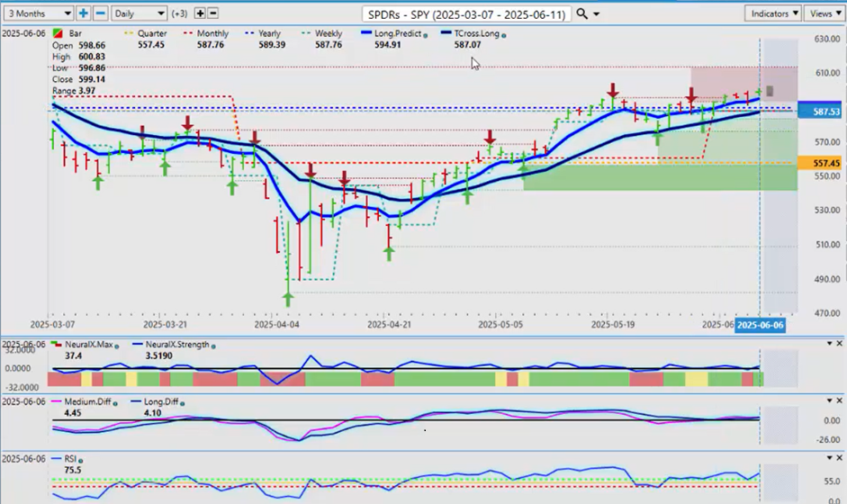Viewport: 847px width, 504px height.
Task: Click the settings dot next to Long.Diff
Action: point(183,403)
